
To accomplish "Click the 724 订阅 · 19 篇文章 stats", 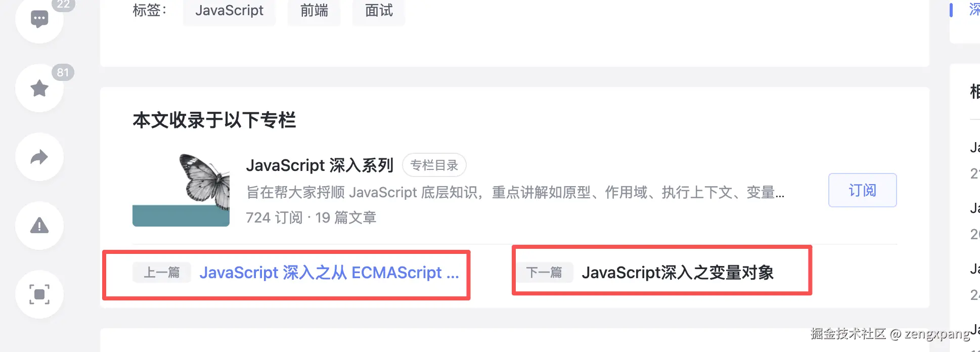I will [x=311, y=218].
